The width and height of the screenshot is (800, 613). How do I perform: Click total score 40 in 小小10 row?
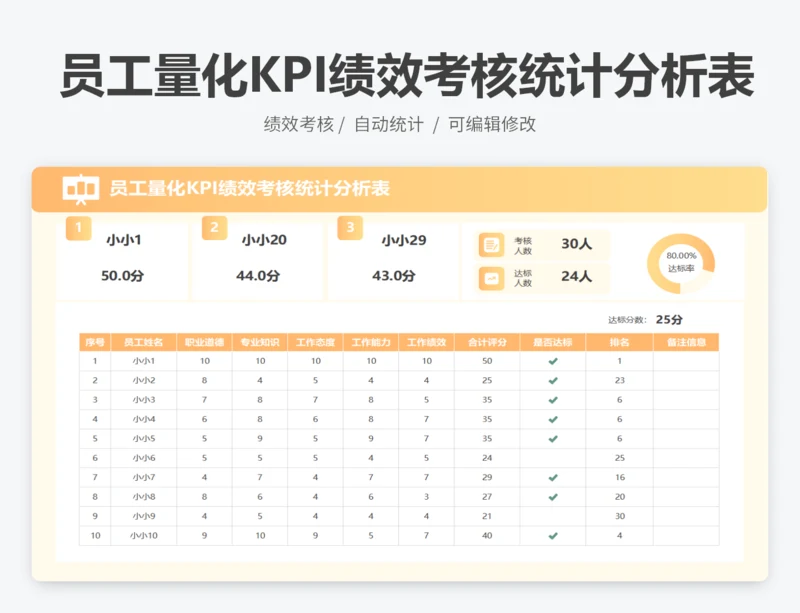click(487, 535)
